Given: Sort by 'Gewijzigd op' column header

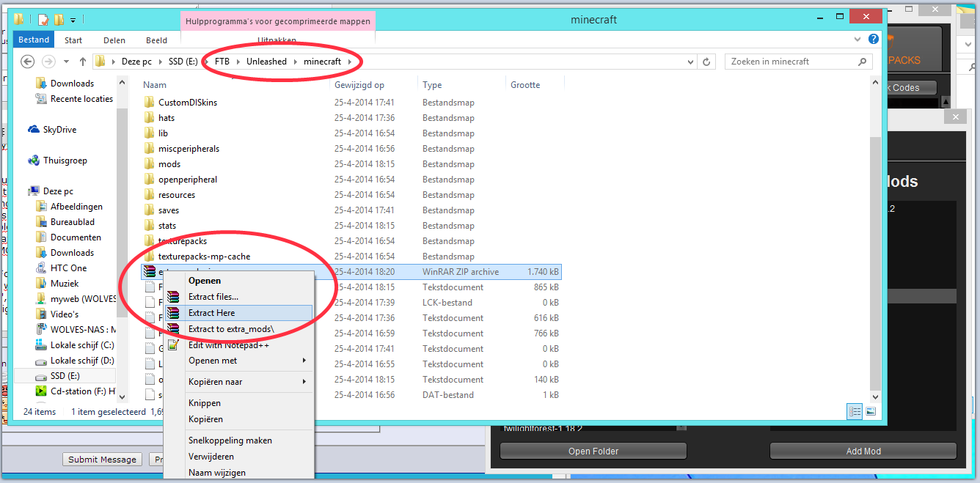Looking at the screenshot, I should 359,85.
